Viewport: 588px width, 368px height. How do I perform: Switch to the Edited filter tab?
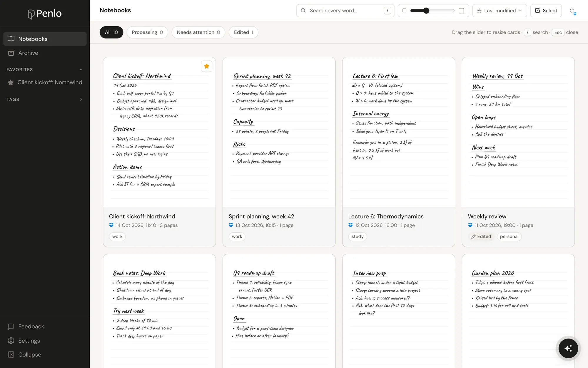[243, 32]
